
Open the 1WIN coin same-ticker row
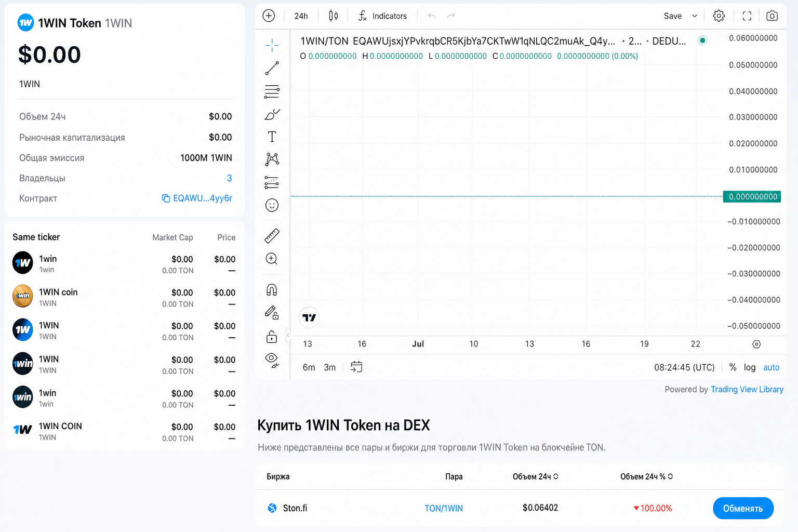pos(124,297)
